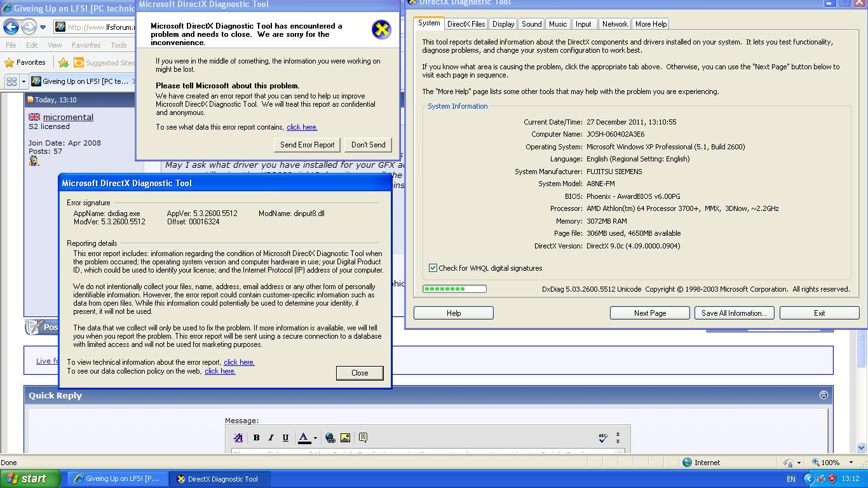Click the ABC spell check icon
Image resolution: width=868 pixels, height=488 pixels.
pos(603,438)
